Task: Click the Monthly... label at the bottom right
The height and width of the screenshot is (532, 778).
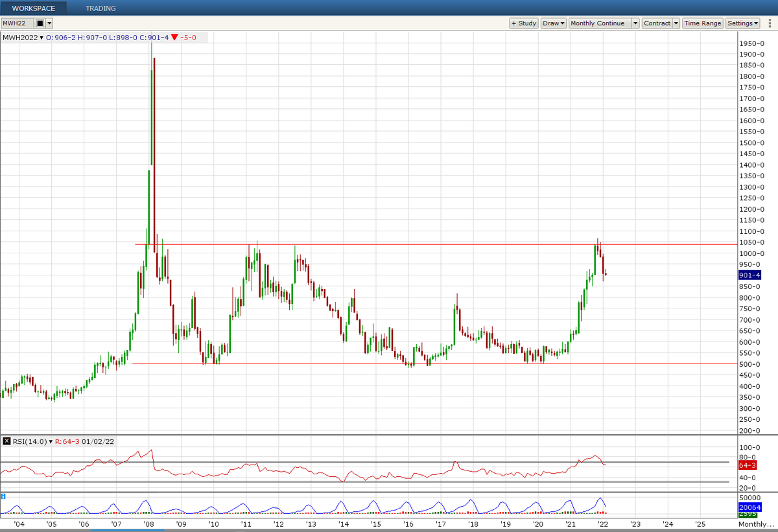Action: coord(756,524)
